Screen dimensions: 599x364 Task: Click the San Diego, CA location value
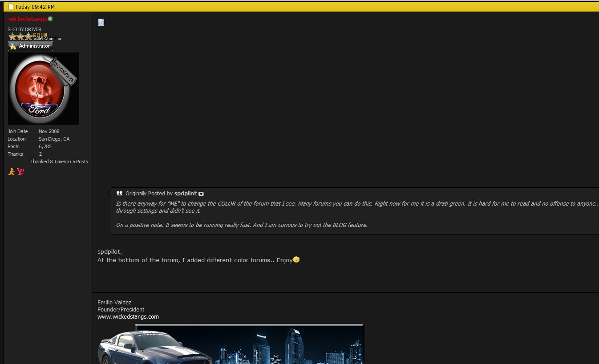point(54,139)
